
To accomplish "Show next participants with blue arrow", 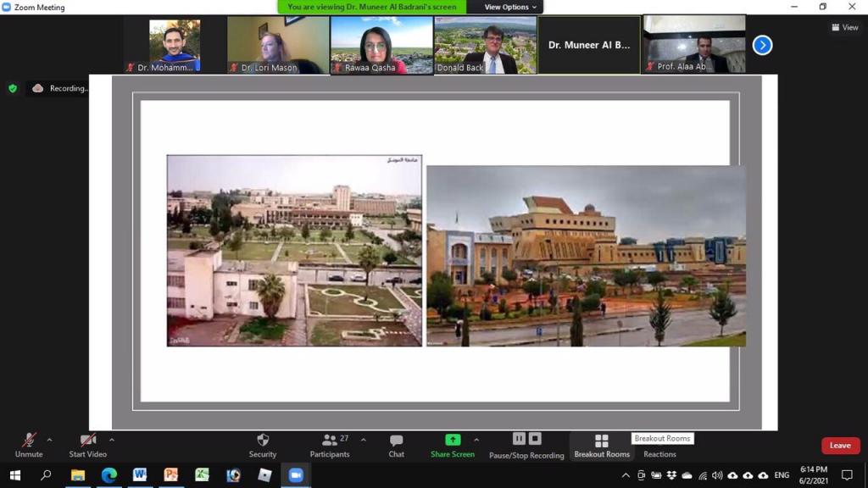I will [762, 45].
